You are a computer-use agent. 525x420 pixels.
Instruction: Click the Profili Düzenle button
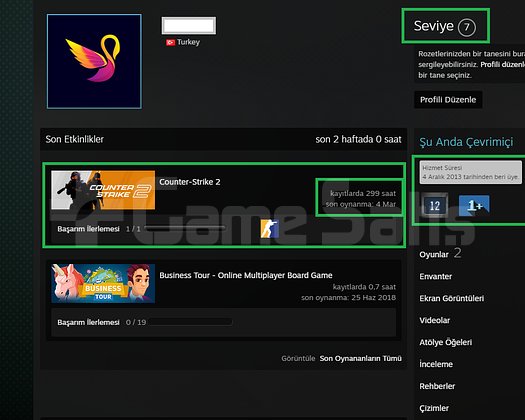[x=448, y=99]
